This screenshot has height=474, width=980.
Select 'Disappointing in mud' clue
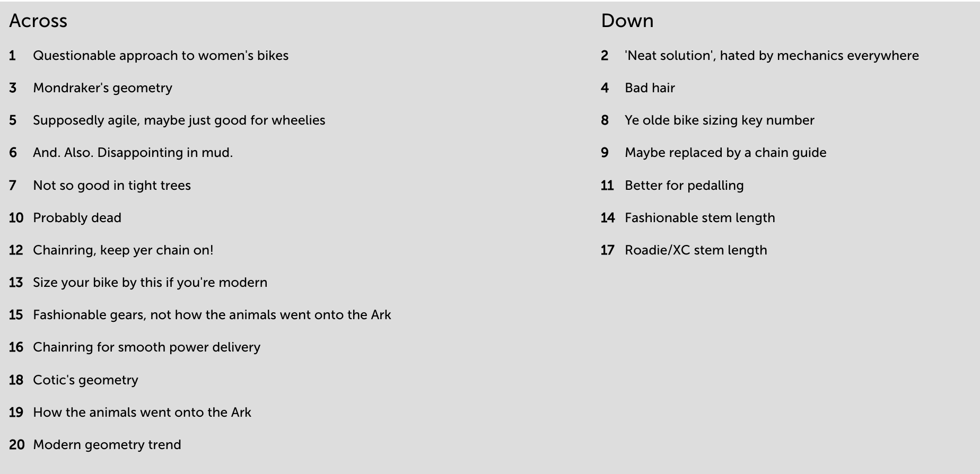pos(133,153)
